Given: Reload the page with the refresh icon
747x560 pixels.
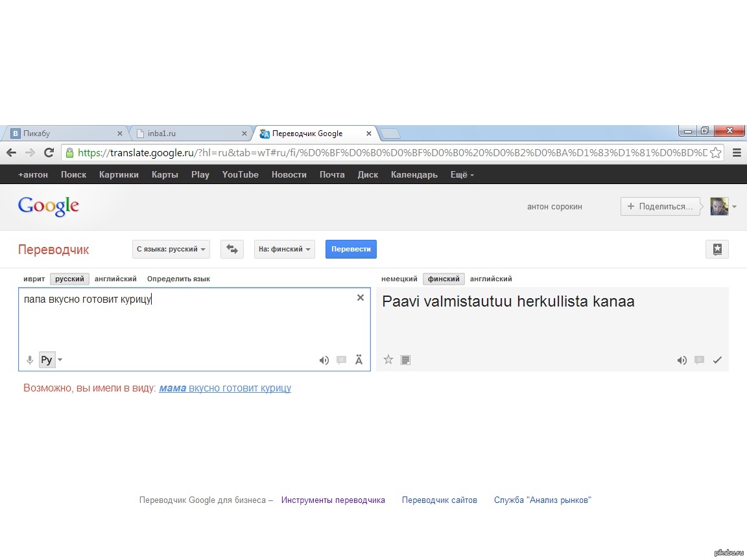Looking at the screenshot, I should 49,153.
